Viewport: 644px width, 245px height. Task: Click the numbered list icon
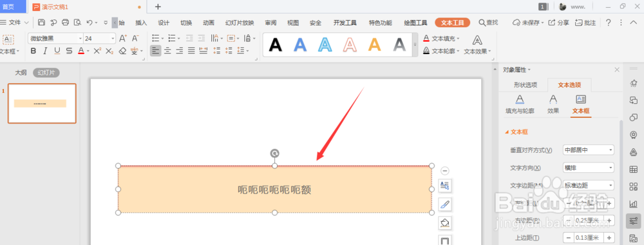click(x=172, y=38)
